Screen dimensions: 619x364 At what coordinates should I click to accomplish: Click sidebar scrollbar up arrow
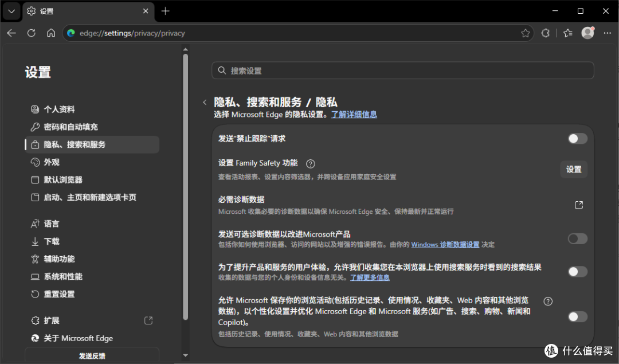(x=186, y=49)
